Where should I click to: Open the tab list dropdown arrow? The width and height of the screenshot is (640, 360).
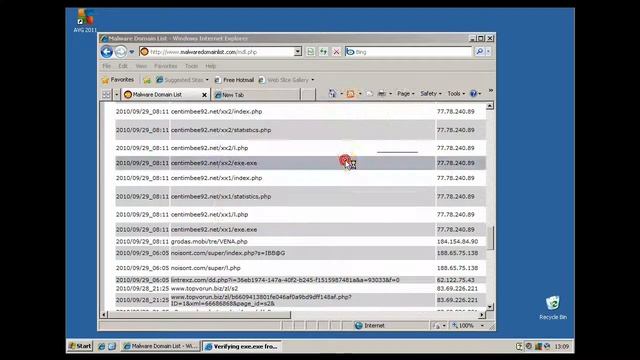[x=116, y=95]
